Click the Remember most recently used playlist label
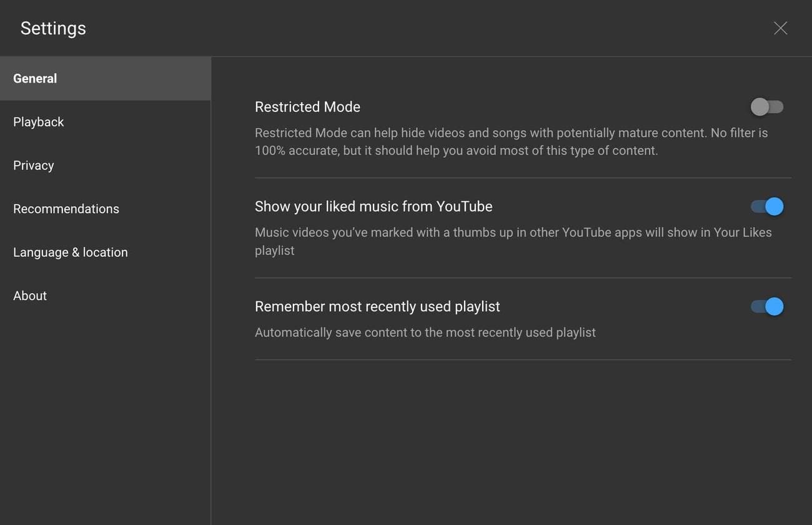This screenshot has height=525, width=812. 377,306
